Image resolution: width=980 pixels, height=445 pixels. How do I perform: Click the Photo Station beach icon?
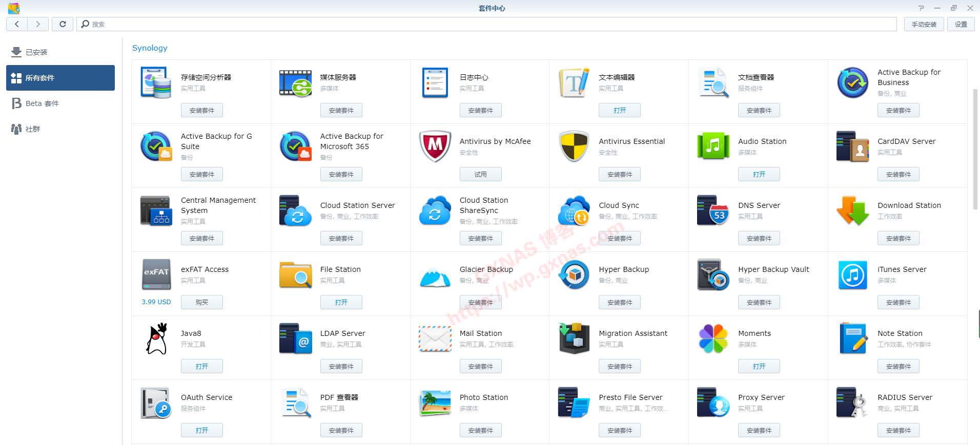click(435, 402)
